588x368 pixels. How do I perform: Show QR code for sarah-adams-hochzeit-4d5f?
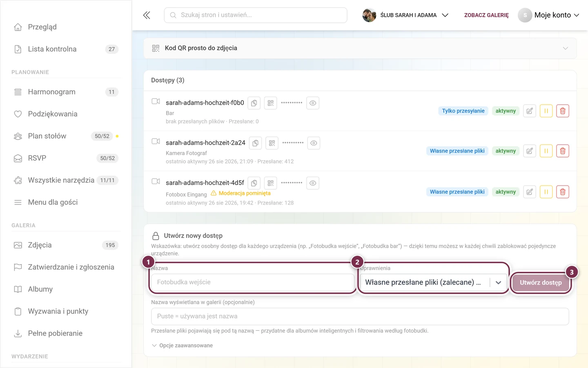pyautogui.click(x=271, y=183)
